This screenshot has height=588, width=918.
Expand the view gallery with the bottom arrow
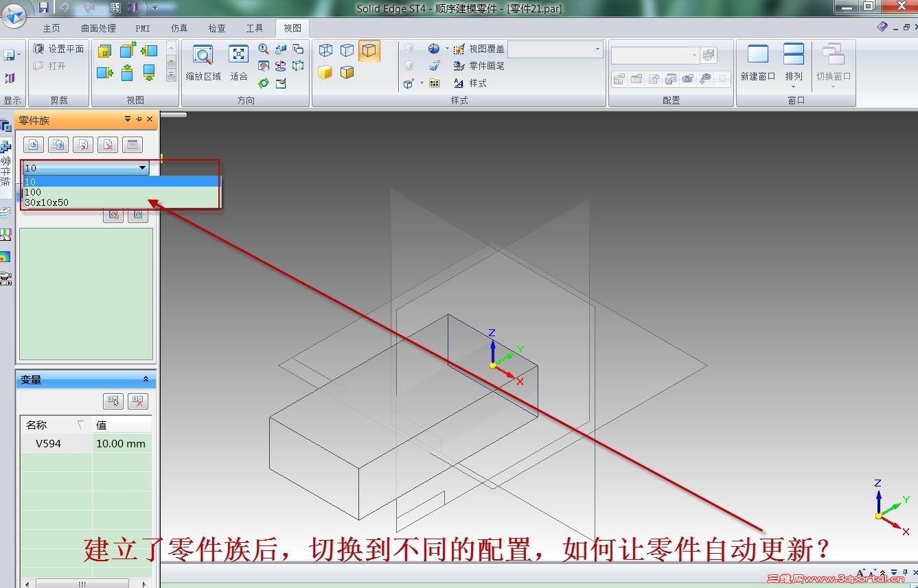(171, 75)
